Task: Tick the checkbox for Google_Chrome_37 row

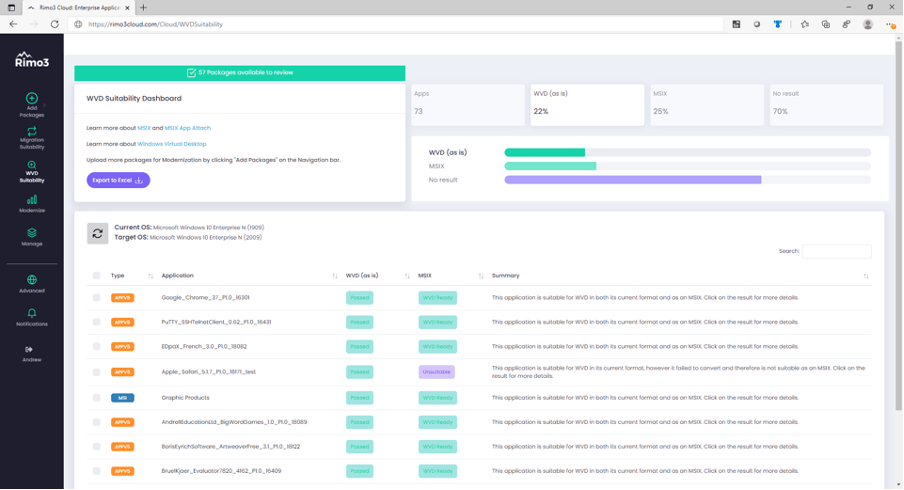Action: [x=97, y=298]
